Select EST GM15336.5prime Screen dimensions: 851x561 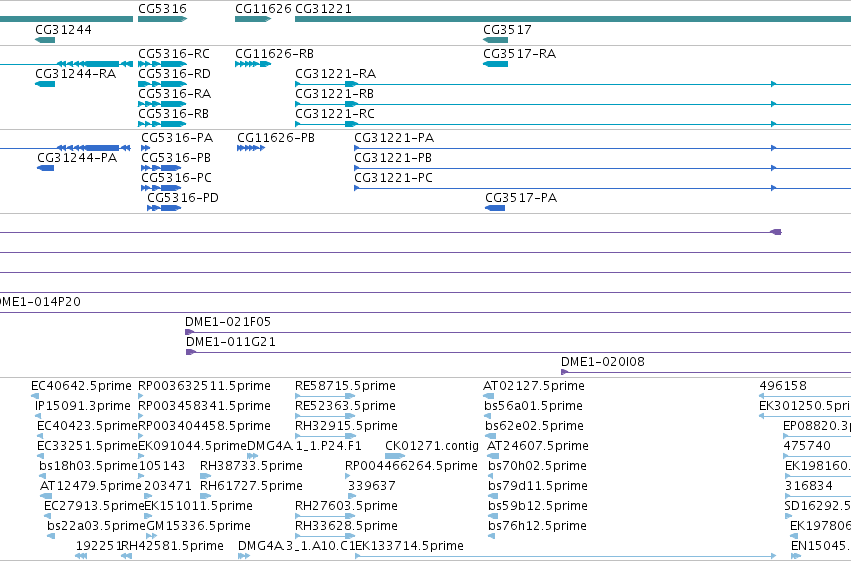coord(198,526)
